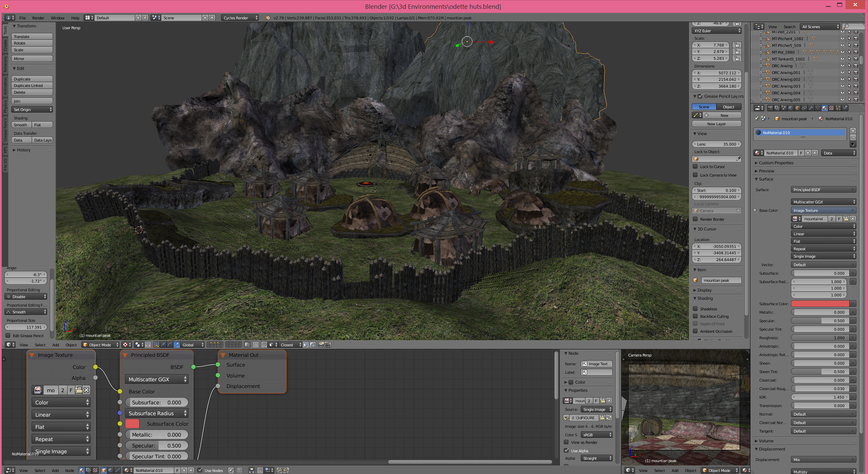Click the New Layer button
Image resolution: width=868 pixels, height=474 pixels.
(716, 124)
